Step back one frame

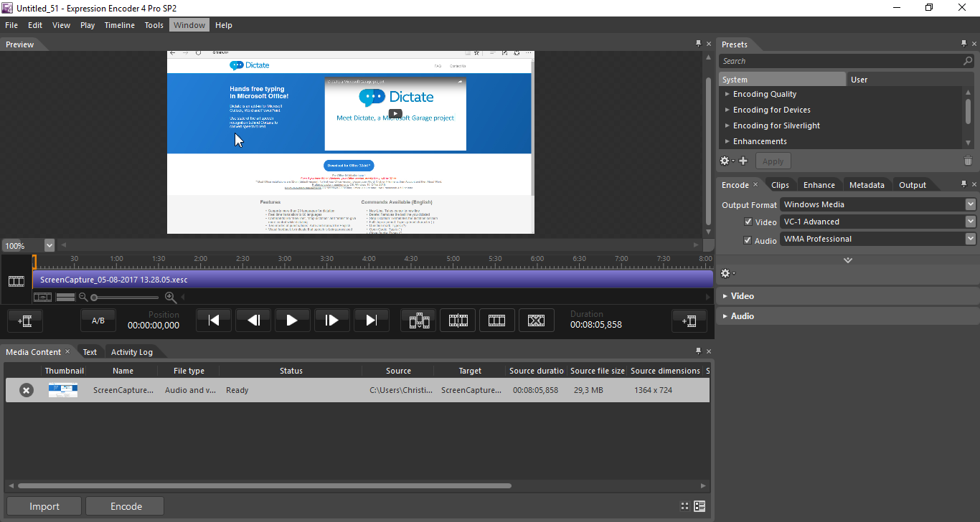[253, 321]
